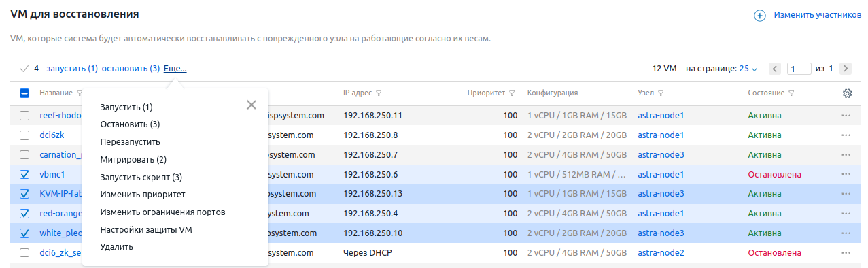Open the per-page count dropdown 25
The height and width of the screenshot is (268, 868).
click(x=748, y=69)
